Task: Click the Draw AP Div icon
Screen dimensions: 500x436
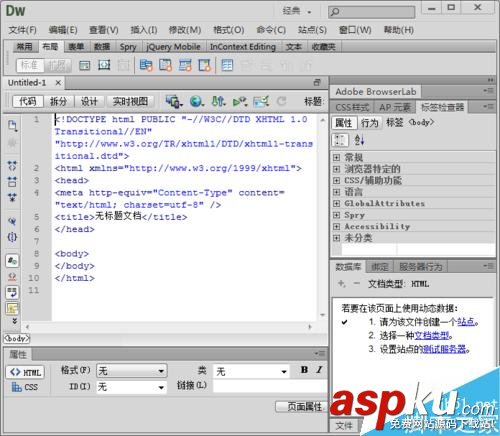Action: click(104, 65)
